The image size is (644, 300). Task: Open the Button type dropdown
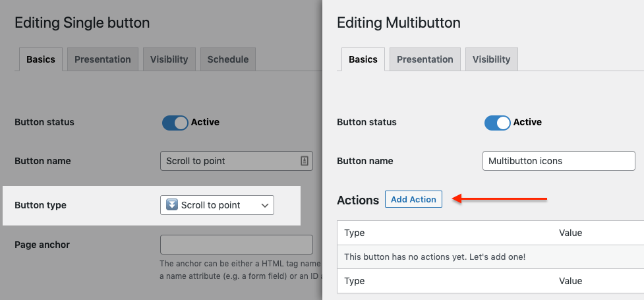coord(217,205)
